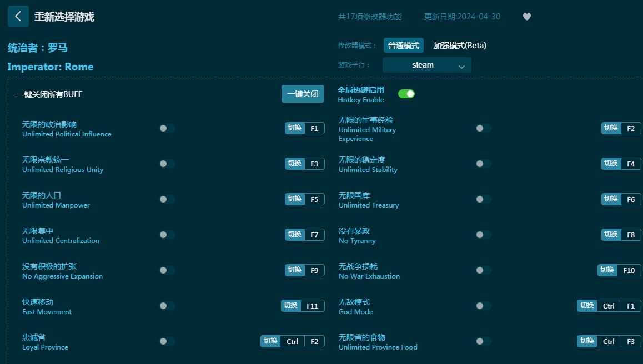Click the F6 hotkey field for Treasury

(x=631, y=199)
